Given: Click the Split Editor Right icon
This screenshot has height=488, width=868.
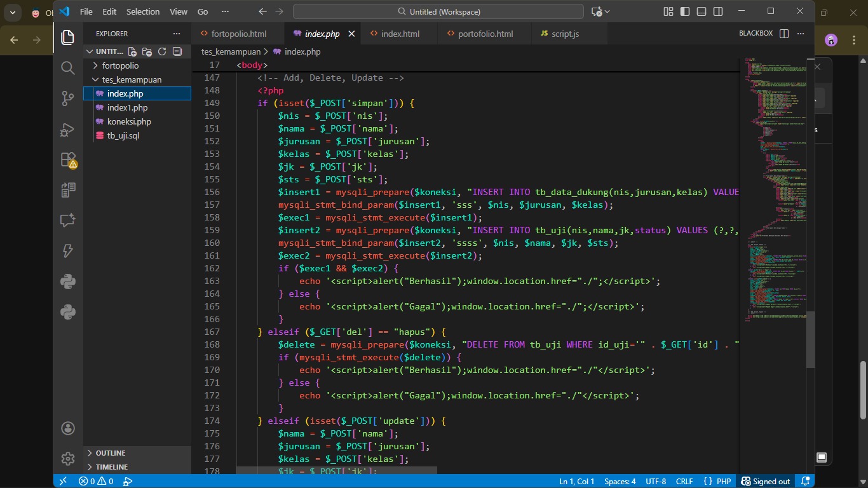Looking at the screenshot, I should point(784,34).
